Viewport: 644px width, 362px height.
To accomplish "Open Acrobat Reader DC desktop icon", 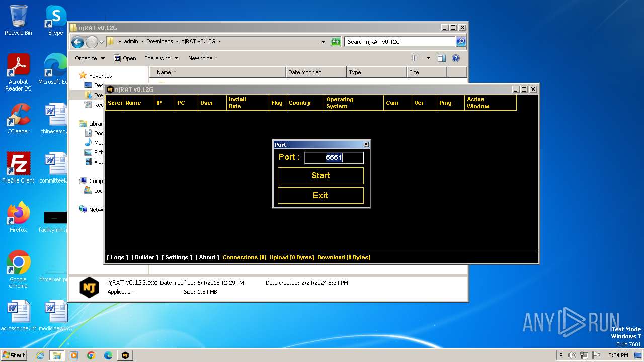I will click(x=18, y=72).
